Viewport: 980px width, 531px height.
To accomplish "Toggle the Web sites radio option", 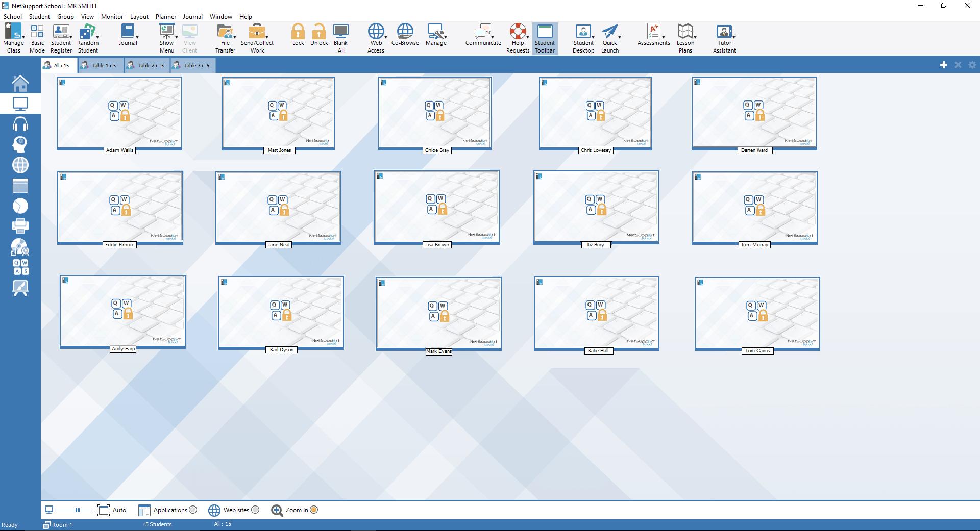I will point(255,510).
